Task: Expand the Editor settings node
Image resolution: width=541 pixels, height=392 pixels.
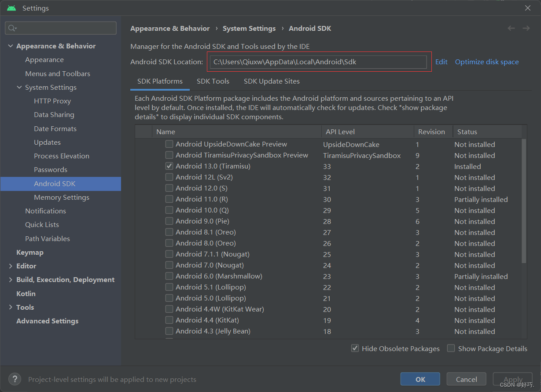Action: pos(11,266)
